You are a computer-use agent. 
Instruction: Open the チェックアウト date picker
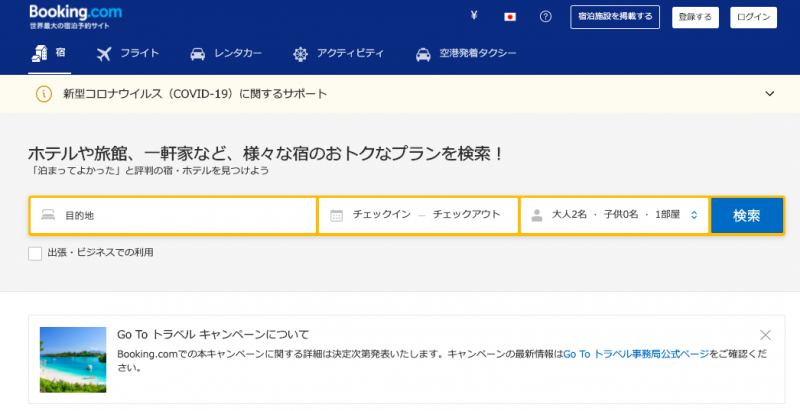coord(466,215)
